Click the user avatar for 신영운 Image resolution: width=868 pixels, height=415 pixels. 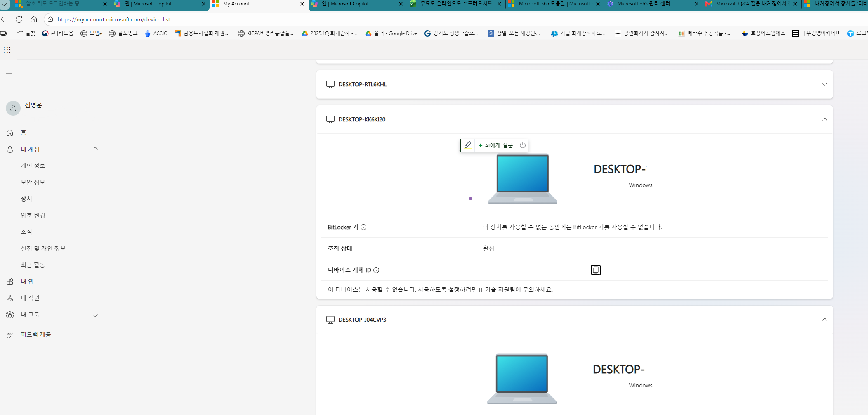(13, 108)
